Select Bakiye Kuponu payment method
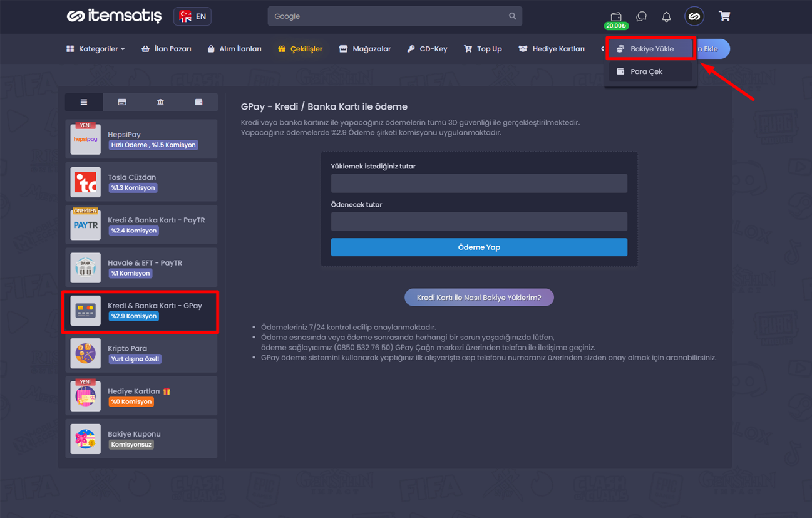The image size is (812, 518). tap(141, 438)
